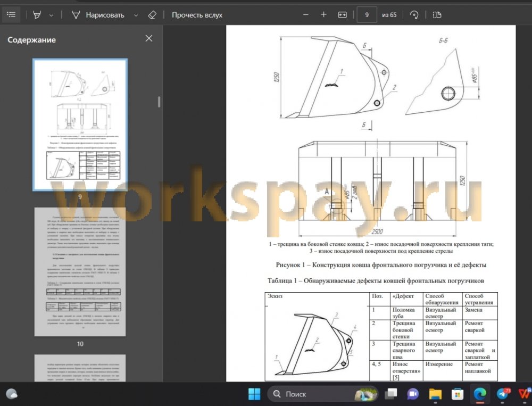Select the eraser tool
Viewport: 532px width, 406px height.
152,15
